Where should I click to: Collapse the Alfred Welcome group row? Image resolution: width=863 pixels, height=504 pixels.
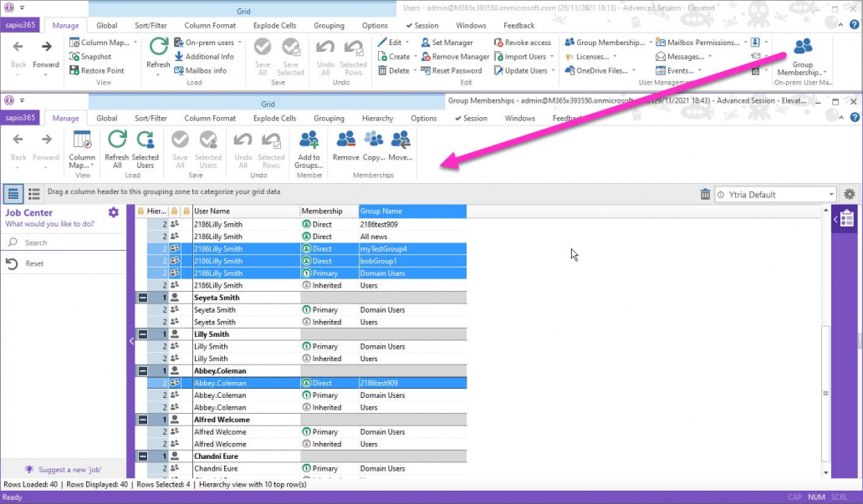click(142, 420)
